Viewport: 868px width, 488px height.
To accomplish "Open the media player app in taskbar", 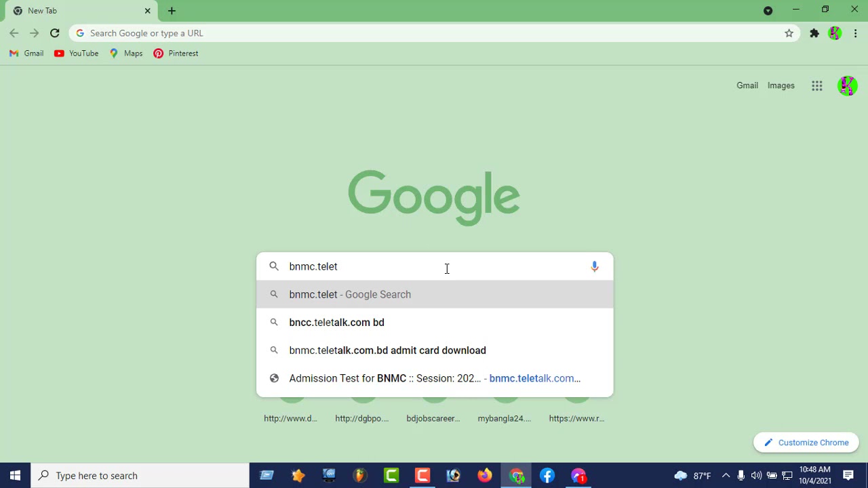I will (x=454, y=476).
